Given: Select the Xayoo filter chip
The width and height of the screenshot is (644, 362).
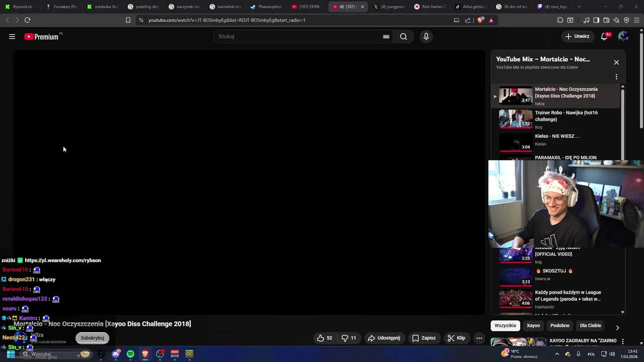Looking at the screenshot, I should 533,326.
